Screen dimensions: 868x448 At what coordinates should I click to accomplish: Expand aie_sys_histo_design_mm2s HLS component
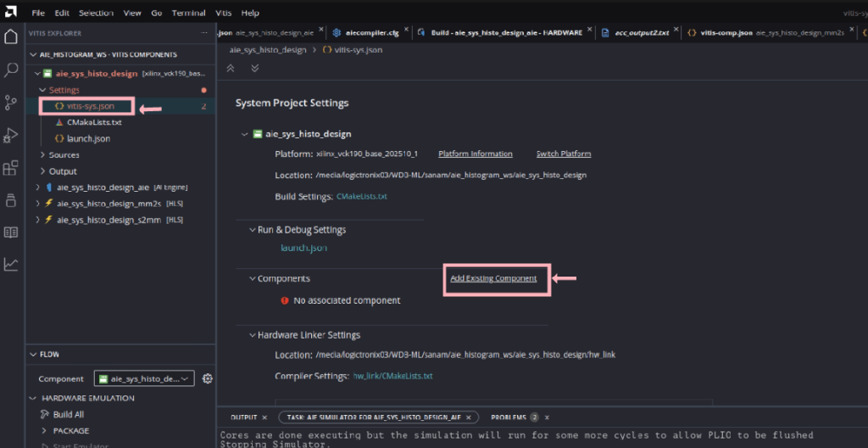coord(37,204)
